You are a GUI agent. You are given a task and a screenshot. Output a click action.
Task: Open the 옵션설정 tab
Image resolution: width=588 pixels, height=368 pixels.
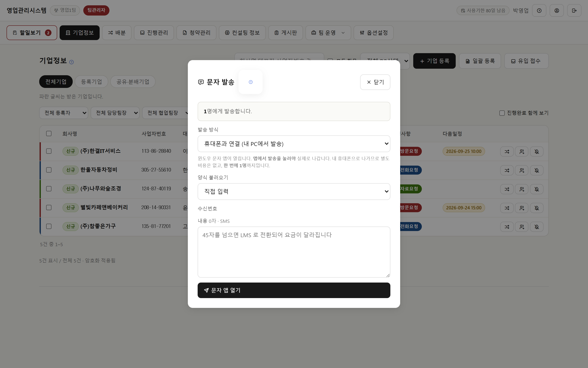373,33
